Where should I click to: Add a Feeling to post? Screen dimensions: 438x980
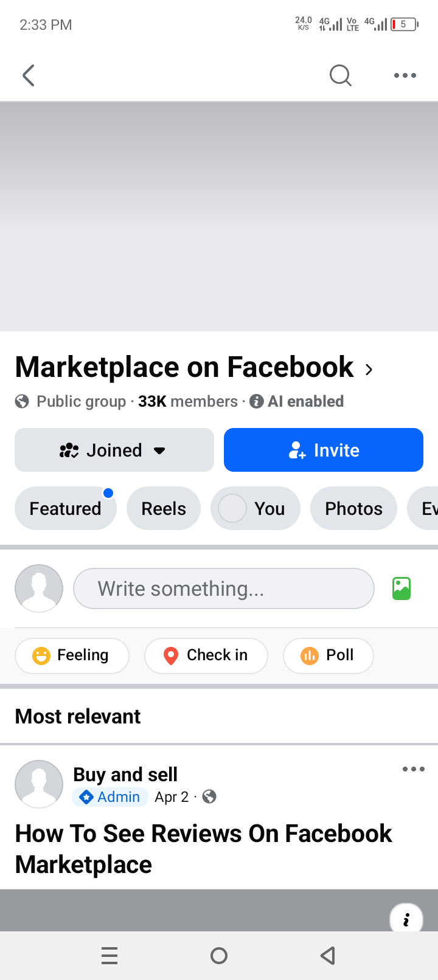click(x=72, y=655)
